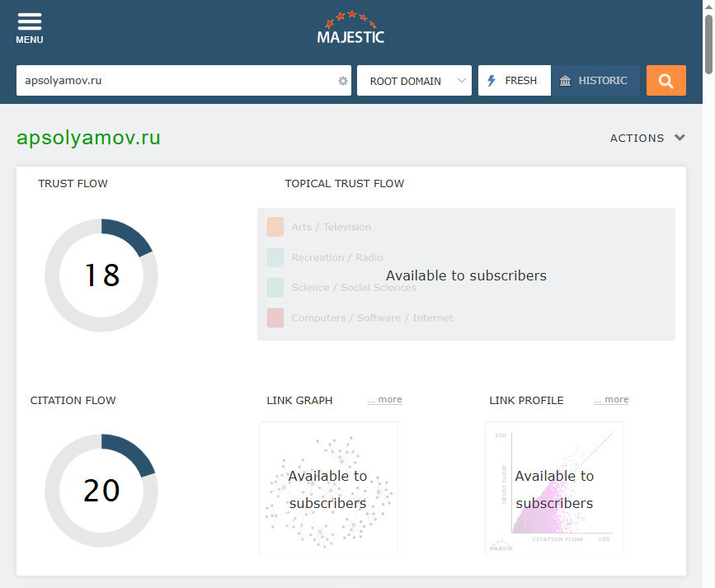Click Available to subscribers in Topical Trust Flow
715x588 pixels.
[466, 275]
